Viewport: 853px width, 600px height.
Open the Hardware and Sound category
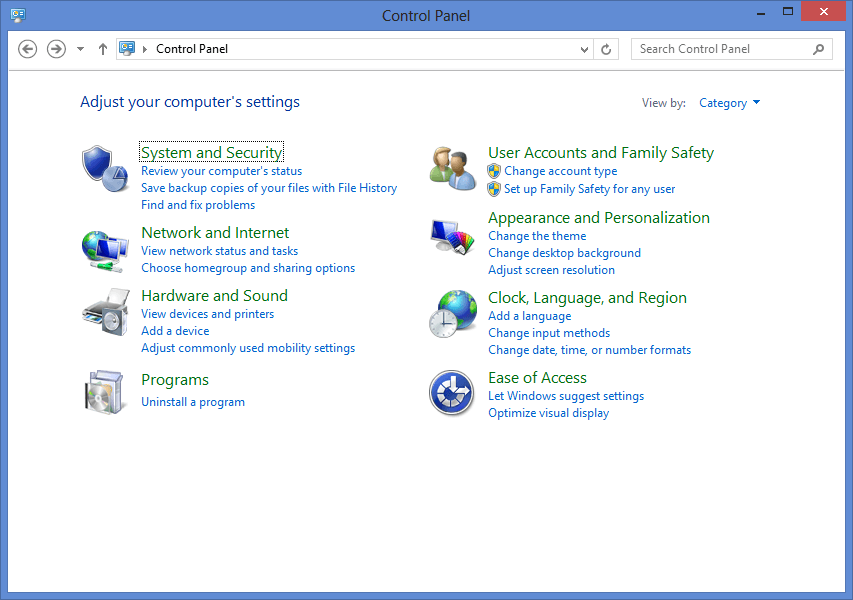pyautogui.click(x=214, y=296)
